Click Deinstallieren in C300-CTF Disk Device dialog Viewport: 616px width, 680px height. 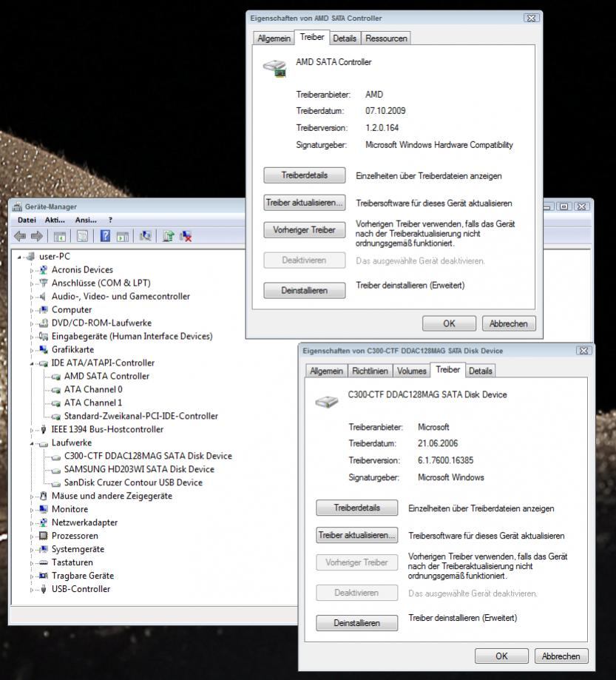(x=356, y=623)
